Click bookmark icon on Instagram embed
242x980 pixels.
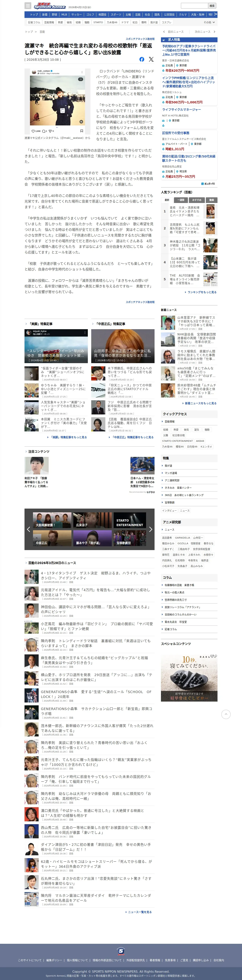81,131
